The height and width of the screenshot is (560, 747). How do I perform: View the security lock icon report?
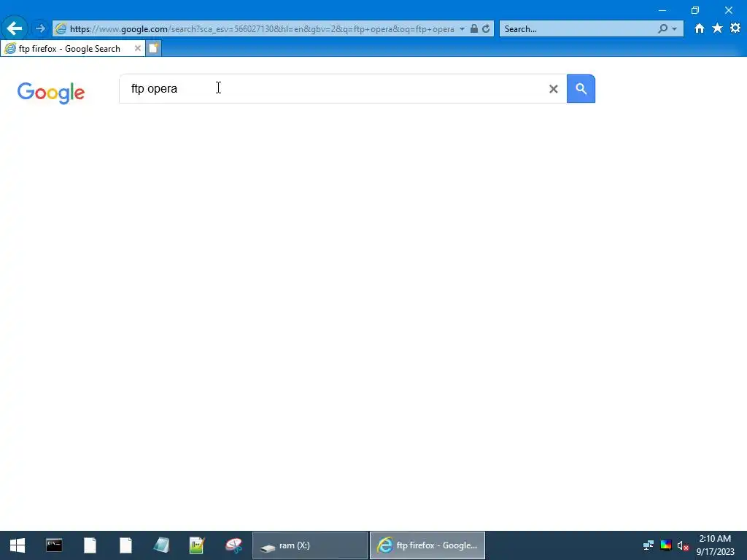(x=474, y=28)
